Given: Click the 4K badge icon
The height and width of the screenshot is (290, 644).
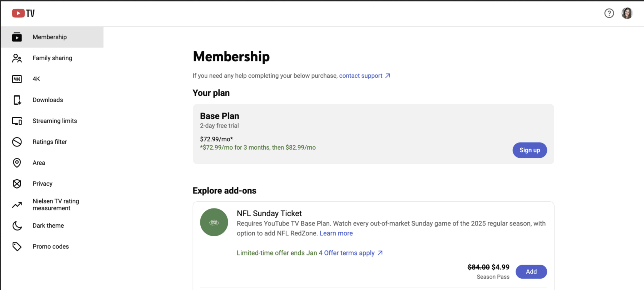Looking at the screenshot, I should click(x=17, y=79).
